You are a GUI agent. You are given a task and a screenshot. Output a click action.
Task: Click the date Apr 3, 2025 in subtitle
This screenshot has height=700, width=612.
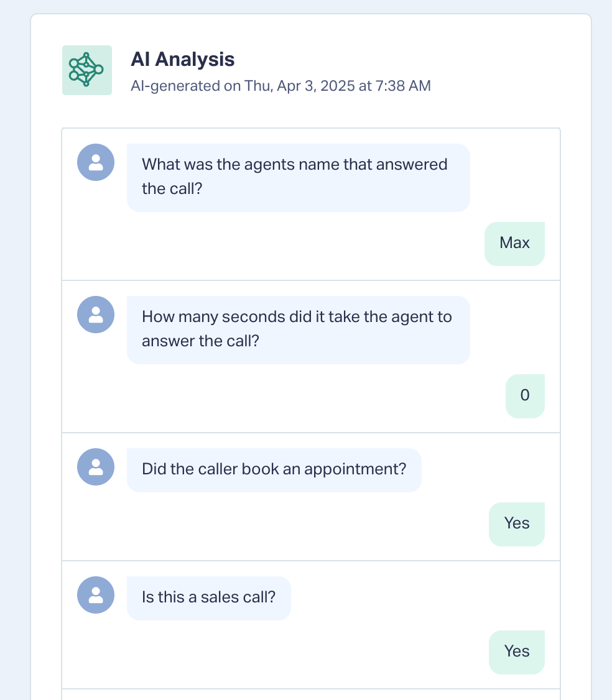(x=316, y=86)
